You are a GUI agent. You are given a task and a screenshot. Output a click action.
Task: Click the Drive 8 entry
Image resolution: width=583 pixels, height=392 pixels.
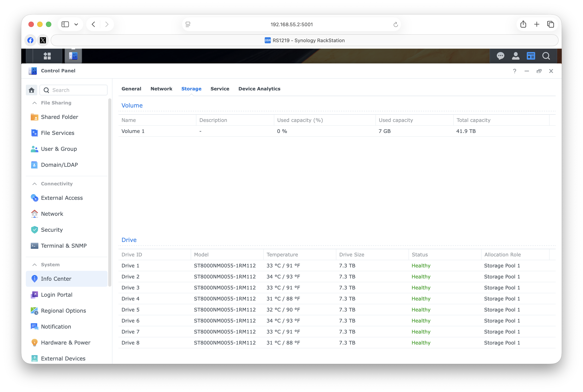[337, 343]
